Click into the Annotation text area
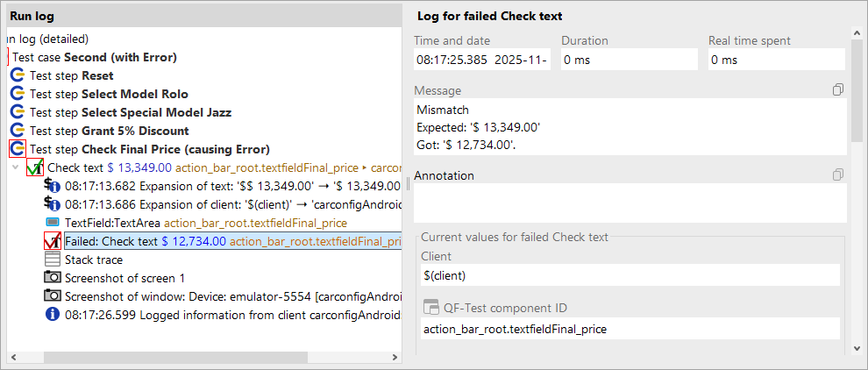This screenshot has width=868, height=370. pos(630,204)
